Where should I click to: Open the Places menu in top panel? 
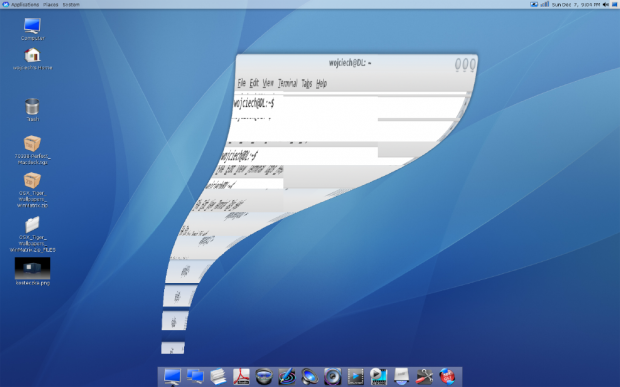(x=51, y=5)
